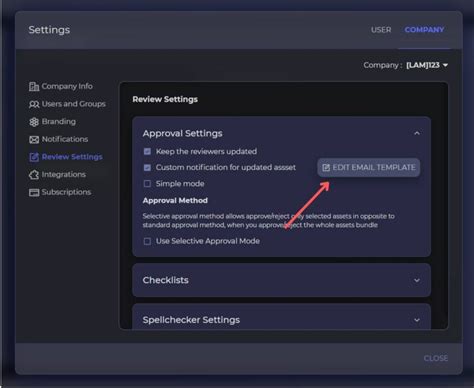Open Users and Groups section
474x388 pixels.
click(67, 104)
